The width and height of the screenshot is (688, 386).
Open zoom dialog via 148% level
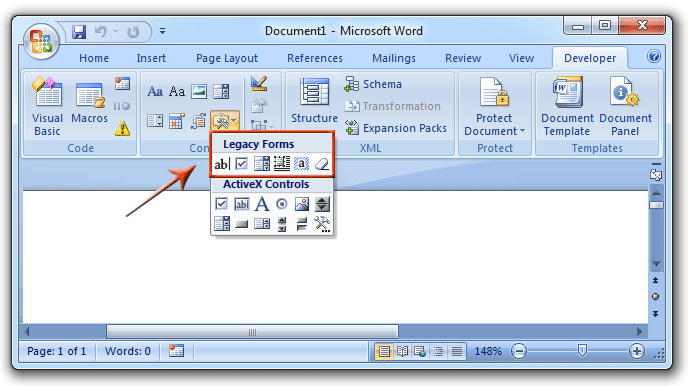tap(488, 351)
